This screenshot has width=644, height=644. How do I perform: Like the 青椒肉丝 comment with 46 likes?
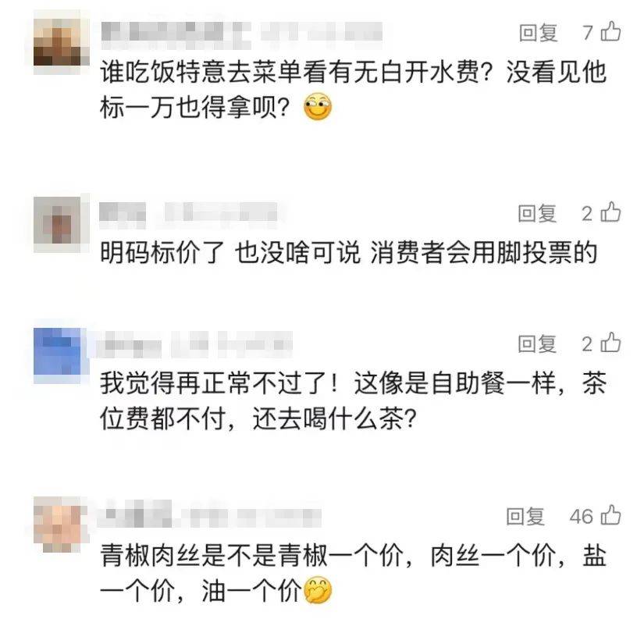tap(610, 515)
